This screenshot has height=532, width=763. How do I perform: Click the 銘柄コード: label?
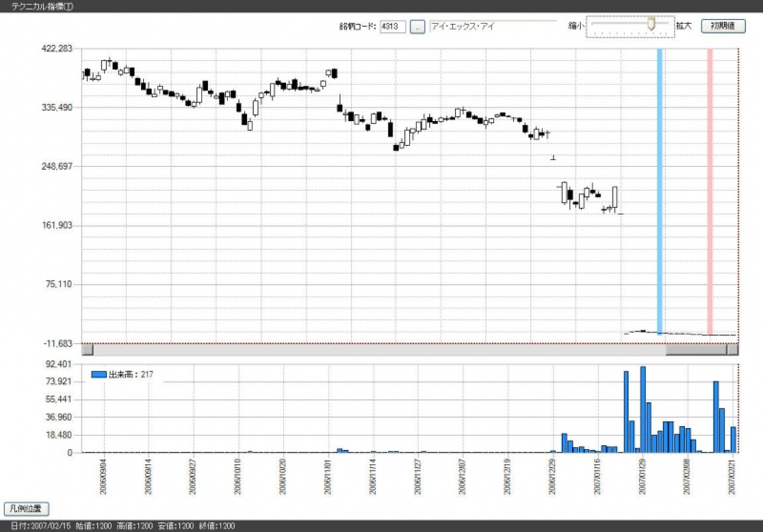[x=358, y=27]
